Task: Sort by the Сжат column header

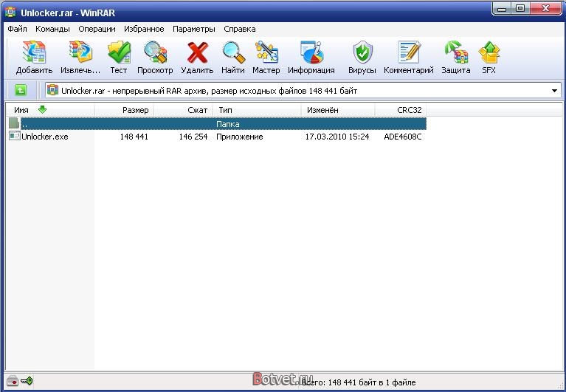Action: [183, 110]
